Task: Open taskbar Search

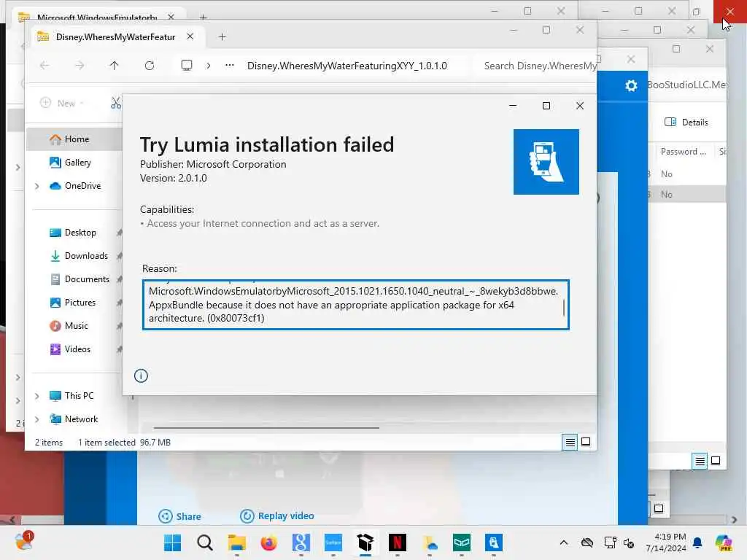Action: pyautogui.click(x=205, y=542)
